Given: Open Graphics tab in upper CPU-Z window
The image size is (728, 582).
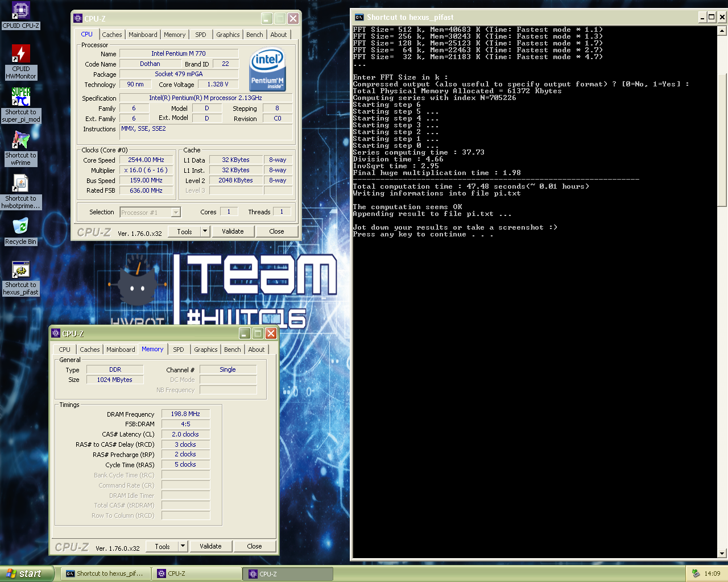Looking at the screenshot, I should [228, 35].
